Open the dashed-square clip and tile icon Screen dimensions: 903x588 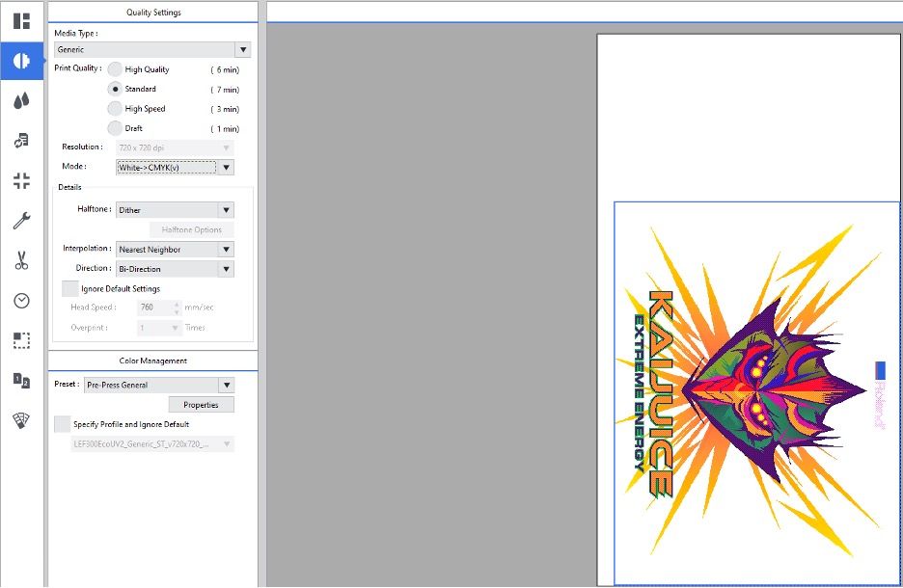click(21, 340)
